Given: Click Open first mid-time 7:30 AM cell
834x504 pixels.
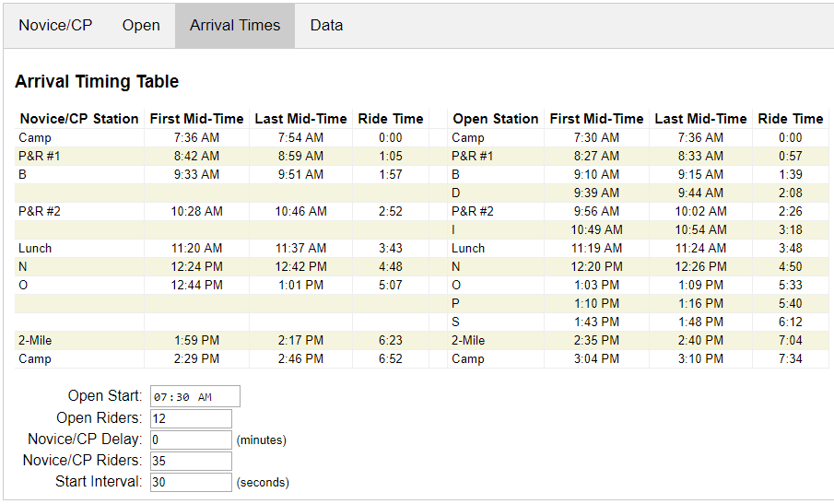Looking at the screenshot, I should 597,137.
